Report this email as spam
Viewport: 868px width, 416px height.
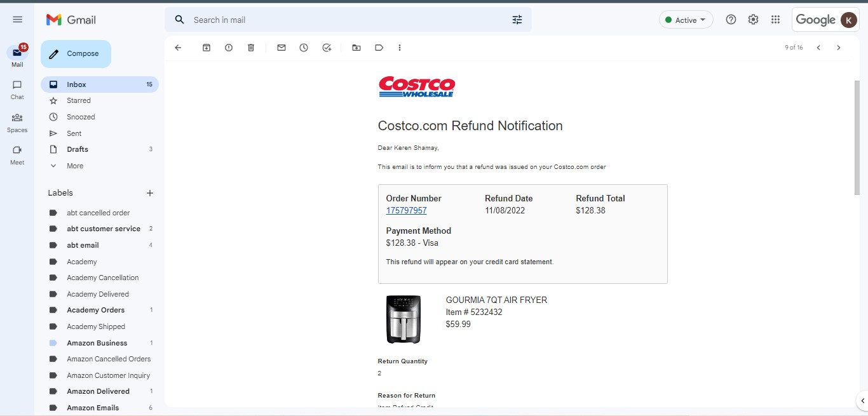coord(229,48)
